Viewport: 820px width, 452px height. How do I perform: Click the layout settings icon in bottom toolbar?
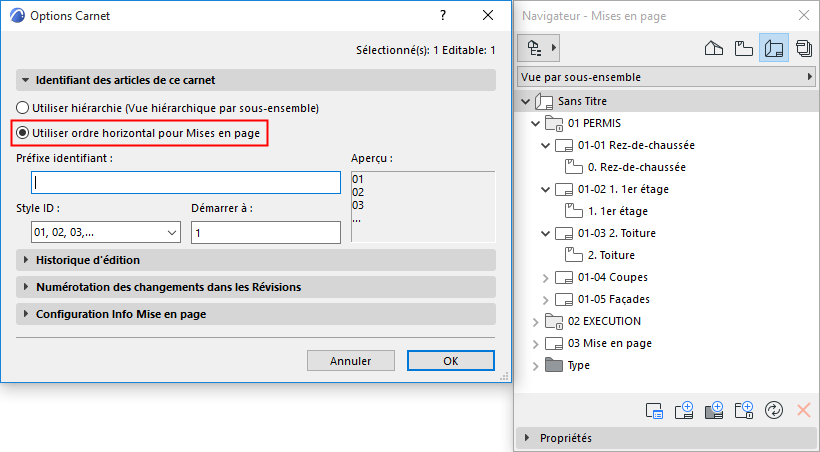[x=655, y=409]
